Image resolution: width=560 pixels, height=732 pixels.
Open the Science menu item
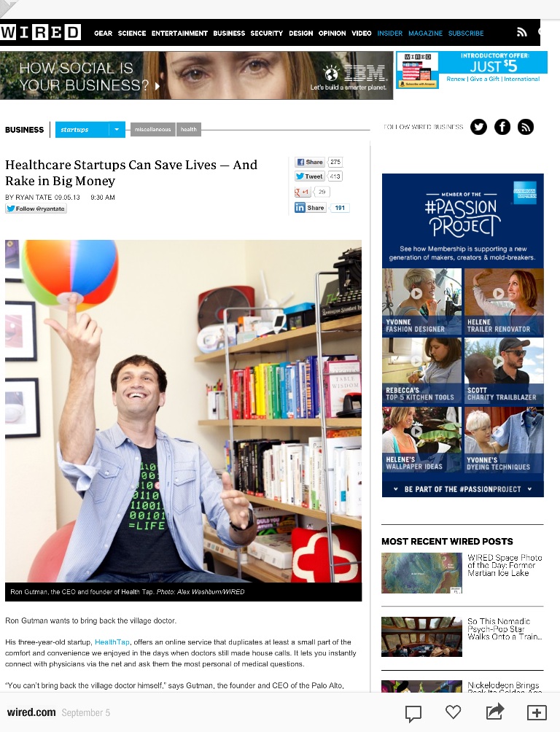[x=132, y=33]
